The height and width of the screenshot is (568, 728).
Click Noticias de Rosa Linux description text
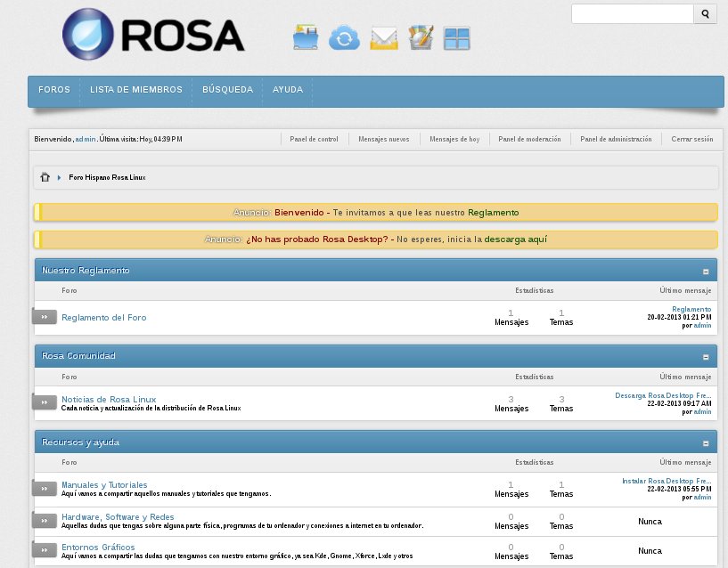[x=151, y=408]
